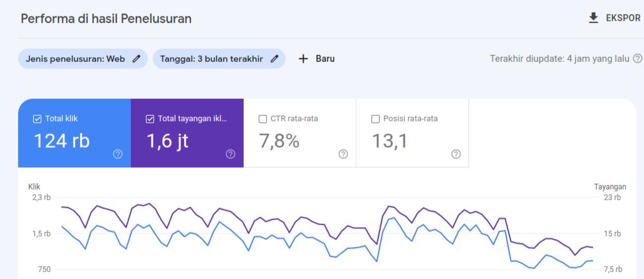
Task: Open the Jenis penelusuran: Web filter chip
Action: tap(83, 59)
